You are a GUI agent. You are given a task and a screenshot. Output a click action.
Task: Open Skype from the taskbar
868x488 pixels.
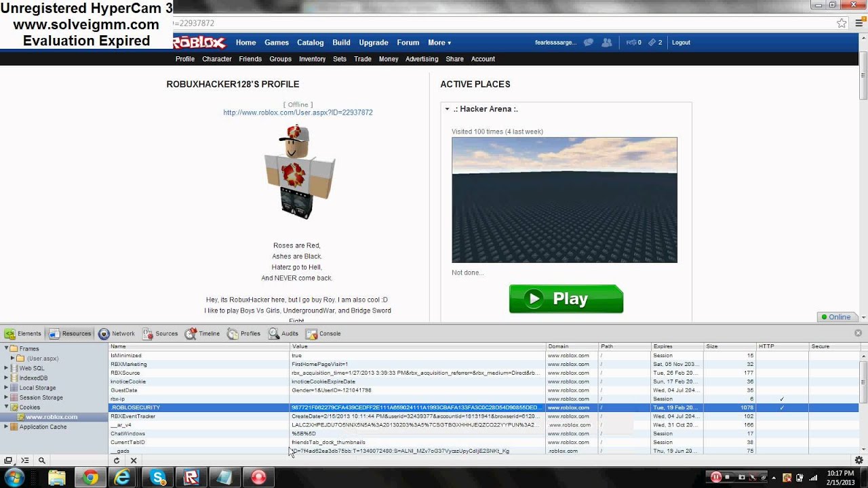158,478
